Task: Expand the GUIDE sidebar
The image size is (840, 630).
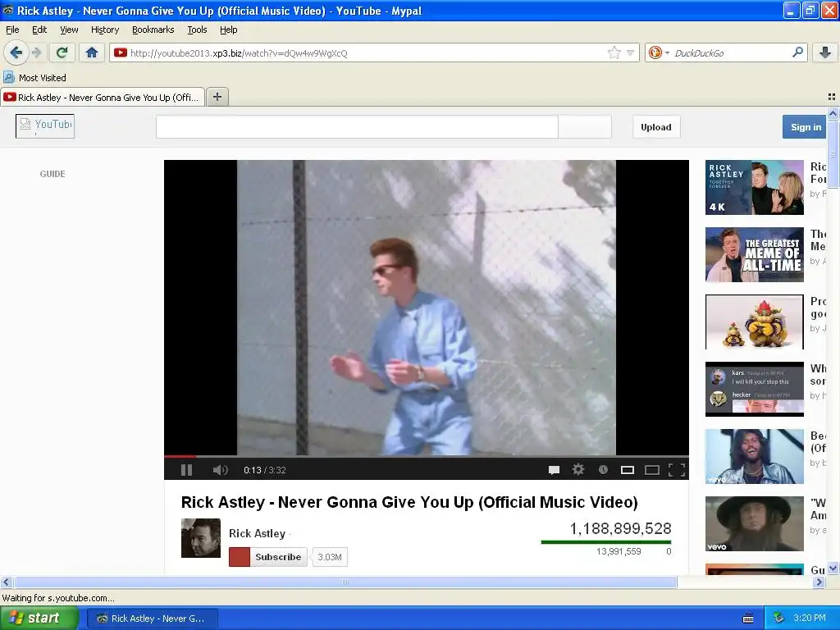Action: (52, 174)
